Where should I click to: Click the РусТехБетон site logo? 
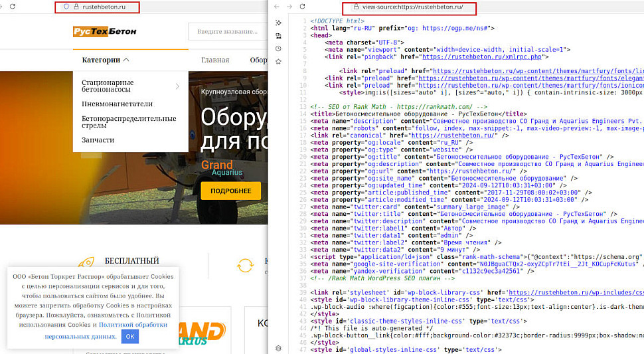click(104, 32)
